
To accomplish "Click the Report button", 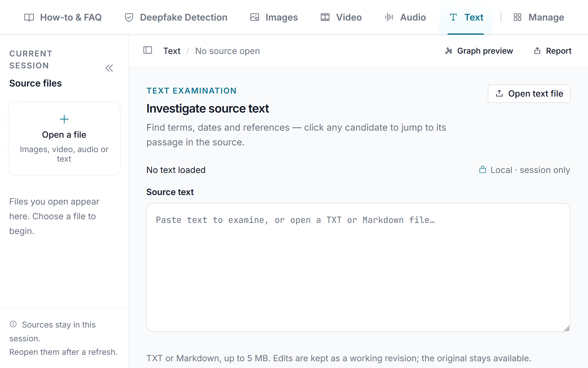I will coord(553,51).
